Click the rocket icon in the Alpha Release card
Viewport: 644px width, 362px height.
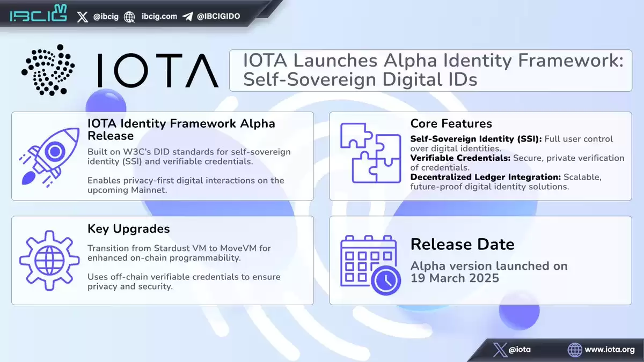(49, 157)
